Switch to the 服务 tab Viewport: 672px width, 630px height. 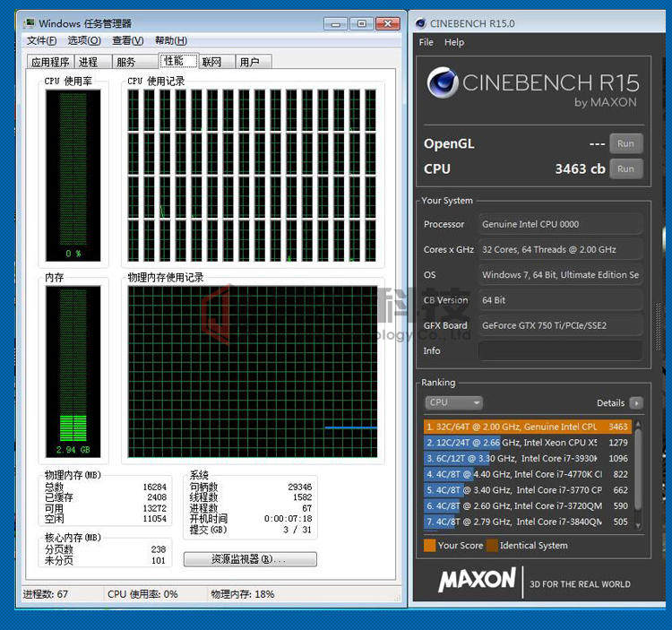point(135,62)
